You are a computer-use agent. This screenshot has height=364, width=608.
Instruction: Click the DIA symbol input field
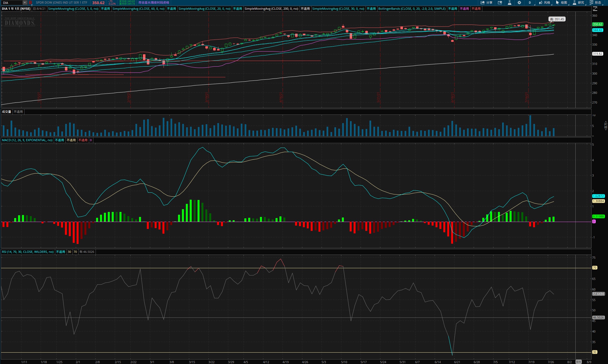12,3
